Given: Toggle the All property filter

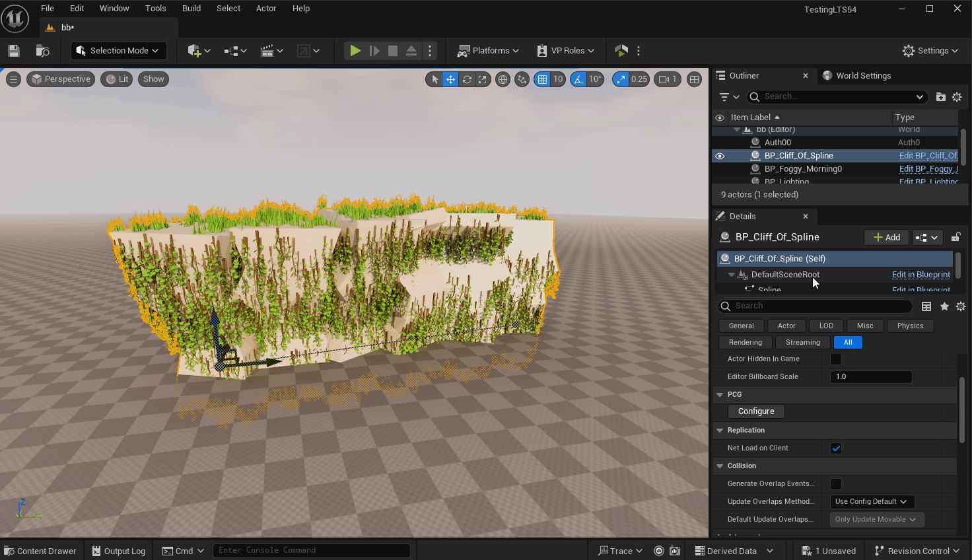Looking at the screenshot, I should click(x=848, y=342).
